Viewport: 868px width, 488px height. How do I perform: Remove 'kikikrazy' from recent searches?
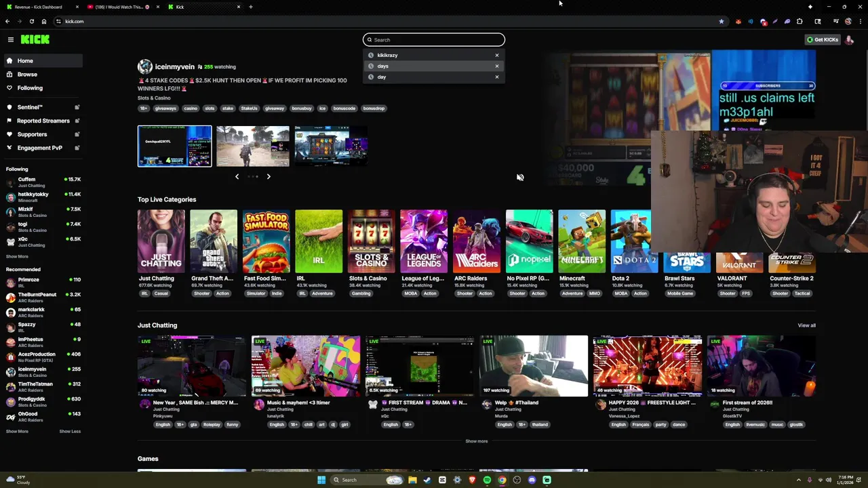[497, 56]
